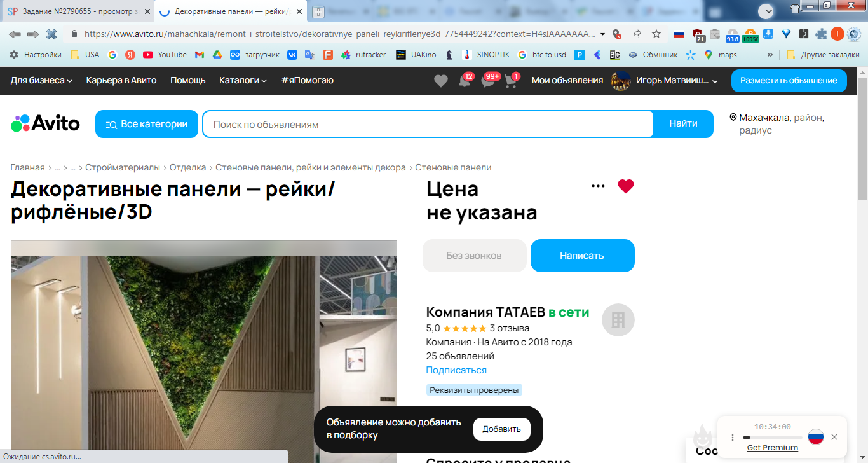Expand the address bar URL dropdown arrow
Viewport: 868px width, 463px height.
(602, 34)
